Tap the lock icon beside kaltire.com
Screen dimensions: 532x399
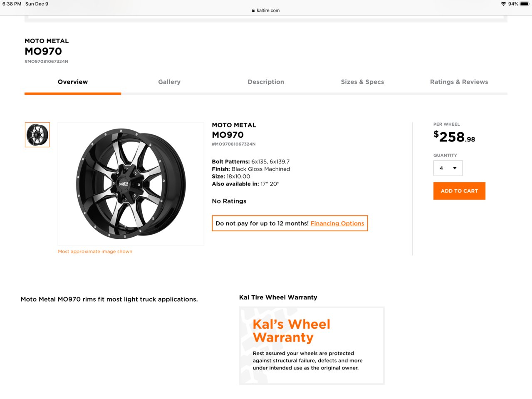253,10
